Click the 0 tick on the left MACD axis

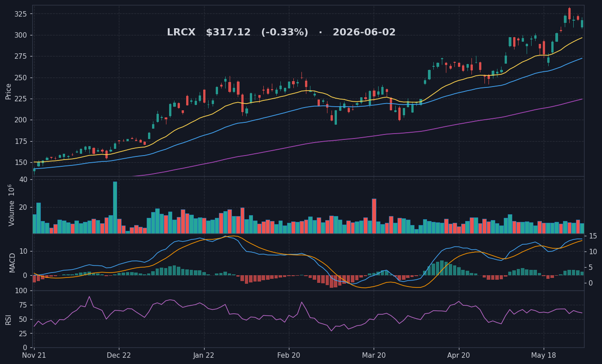pos(25,275)
